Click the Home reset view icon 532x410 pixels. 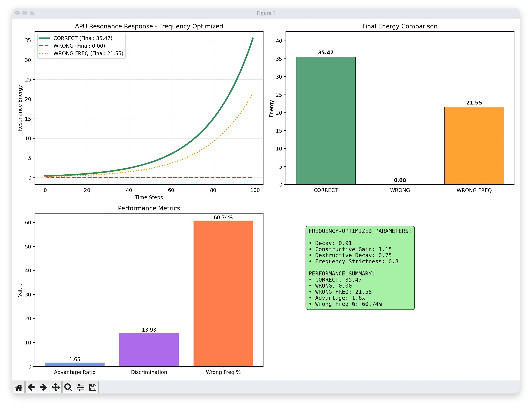pos(19,387)
